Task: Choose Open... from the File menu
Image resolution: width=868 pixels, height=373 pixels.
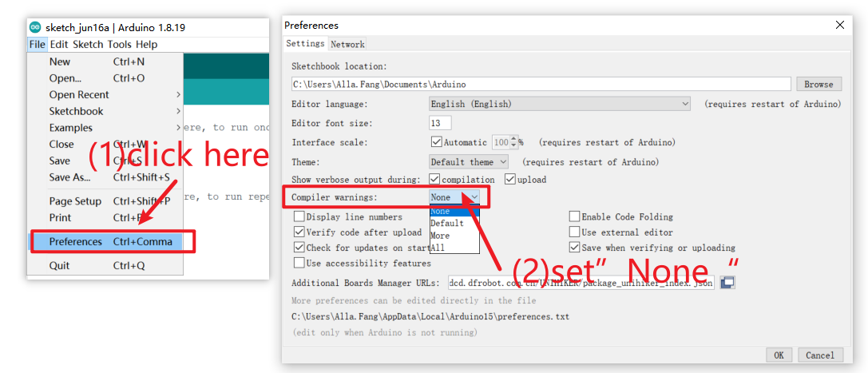Action: (105, 78)
